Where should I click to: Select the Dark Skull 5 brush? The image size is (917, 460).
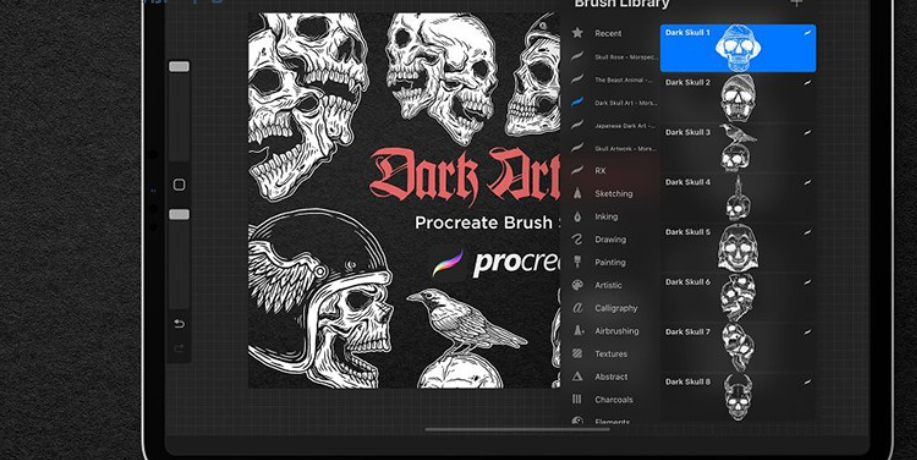tap(738, 248)
